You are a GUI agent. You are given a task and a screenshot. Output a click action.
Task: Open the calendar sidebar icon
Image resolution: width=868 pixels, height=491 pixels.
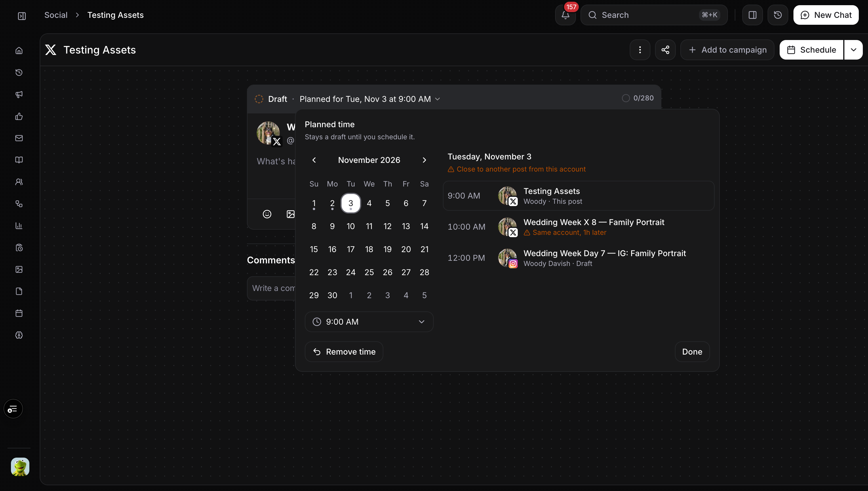point(19,313)
